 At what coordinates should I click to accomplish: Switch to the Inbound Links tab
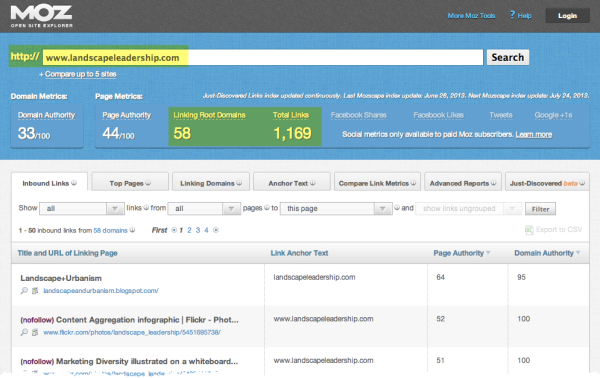[49, 183]
